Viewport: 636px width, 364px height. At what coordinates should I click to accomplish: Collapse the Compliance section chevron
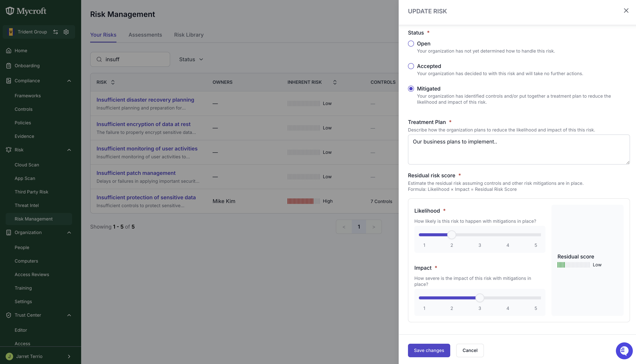[x=69, y=81]
